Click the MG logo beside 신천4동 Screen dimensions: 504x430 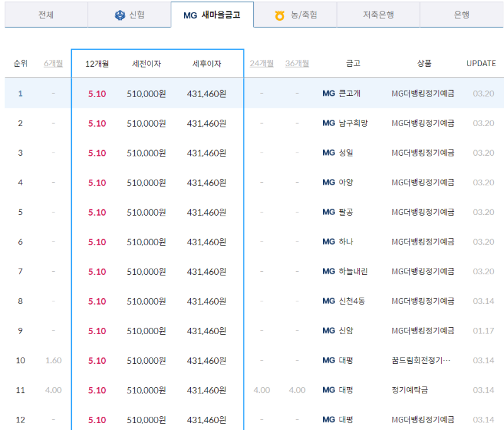click(x=329, y=301)
